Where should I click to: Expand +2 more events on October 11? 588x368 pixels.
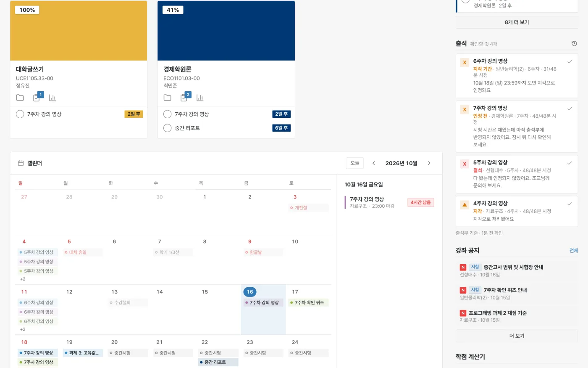pyautogui.click(x=23, y=329)
